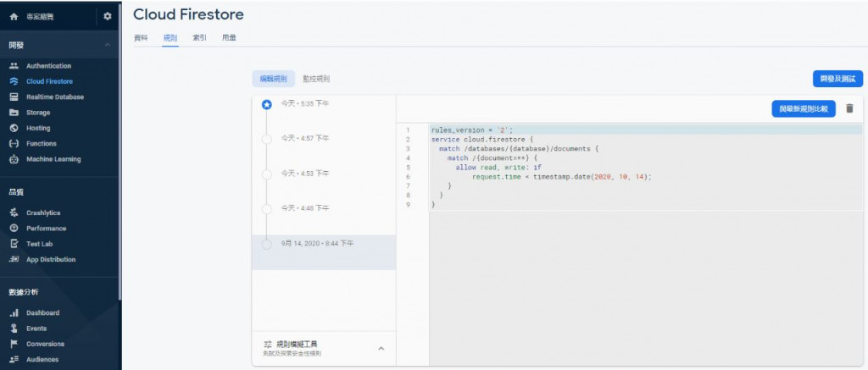
Task: Click the Hosting globe icon
Action: tap(14, 128)
